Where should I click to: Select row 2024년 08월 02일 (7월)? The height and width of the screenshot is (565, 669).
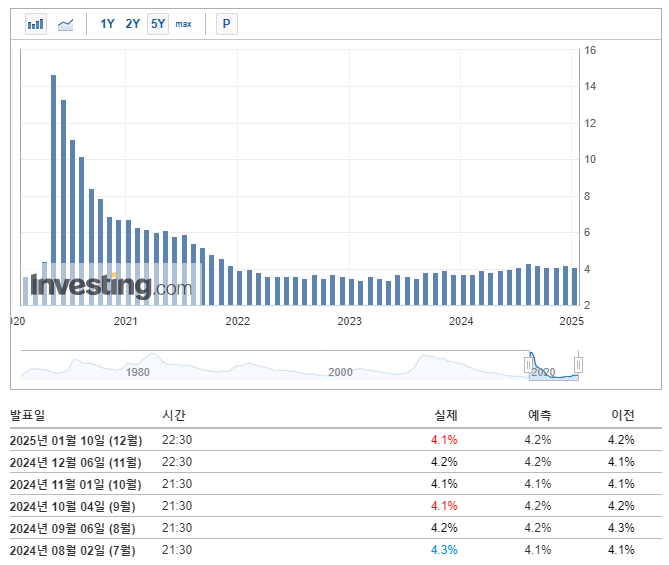336,550
